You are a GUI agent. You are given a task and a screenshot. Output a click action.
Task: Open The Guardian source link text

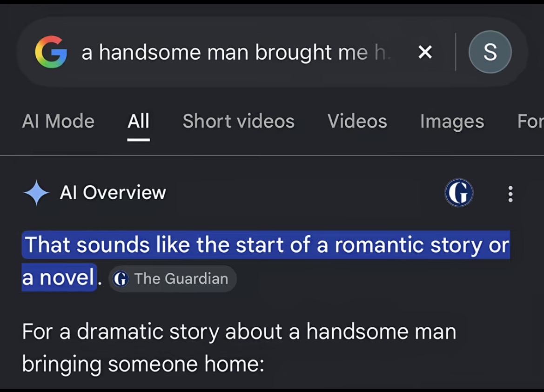click(x=181, y=278)
